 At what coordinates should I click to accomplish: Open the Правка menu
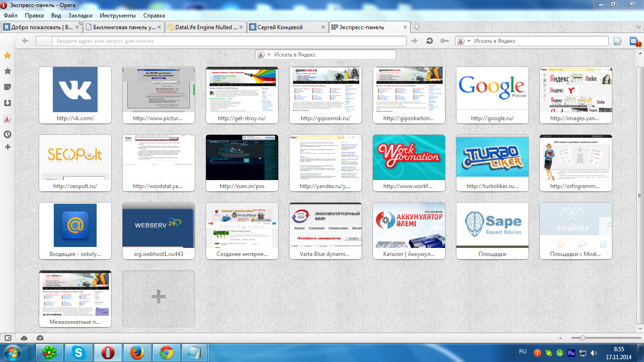34,16
